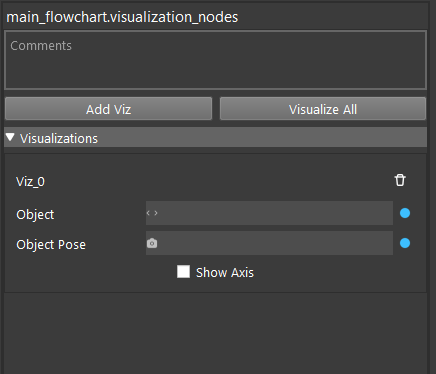Select the Viz_0 label
The width and height of the screenshot is (436, 374).
[x=30, y=182]
